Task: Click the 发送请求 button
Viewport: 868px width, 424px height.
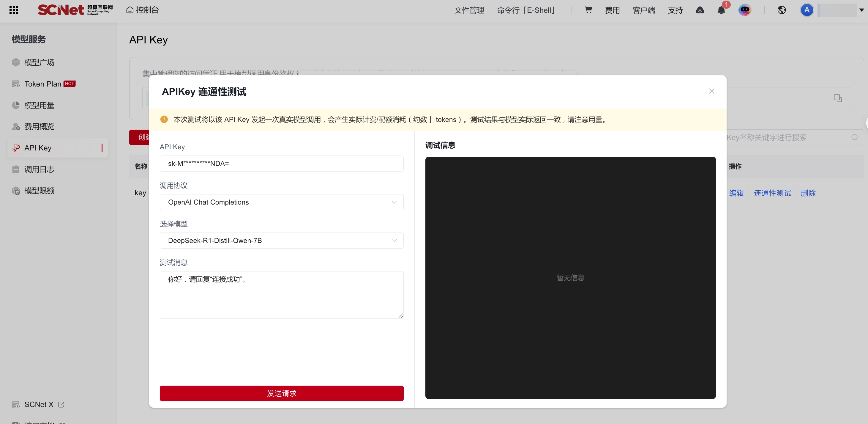Action: coord(281,393)
